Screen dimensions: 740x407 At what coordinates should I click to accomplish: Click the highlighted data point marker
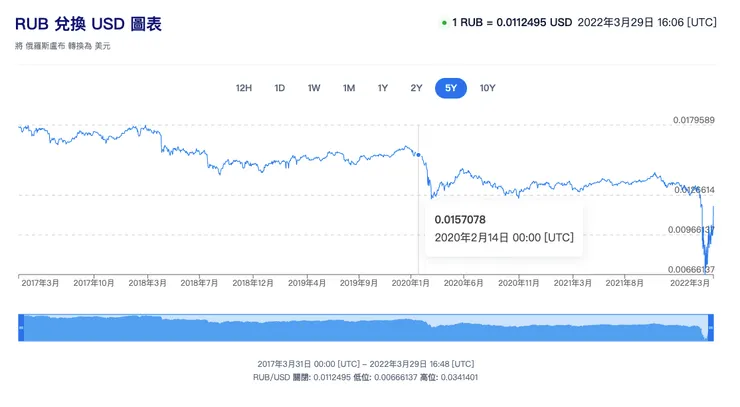[x=418, y=156]
